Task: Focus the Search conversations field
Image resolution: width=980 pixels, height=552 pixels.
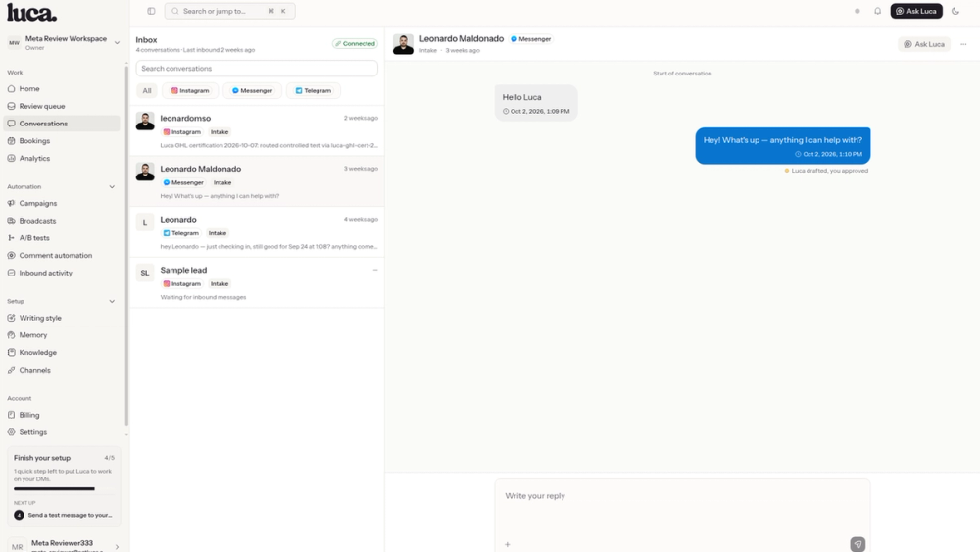Action: [256, 68]
